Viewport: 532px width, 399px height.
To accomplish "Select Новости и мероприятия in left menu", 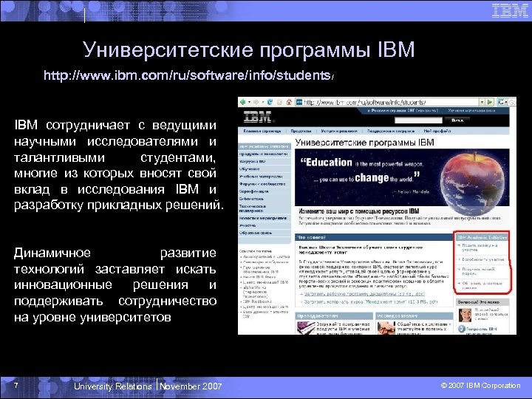I will pos(264,218).
